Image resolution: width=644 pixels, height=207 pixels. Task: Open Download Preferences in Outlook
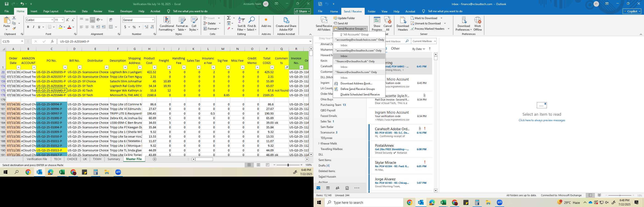(464, 24)
